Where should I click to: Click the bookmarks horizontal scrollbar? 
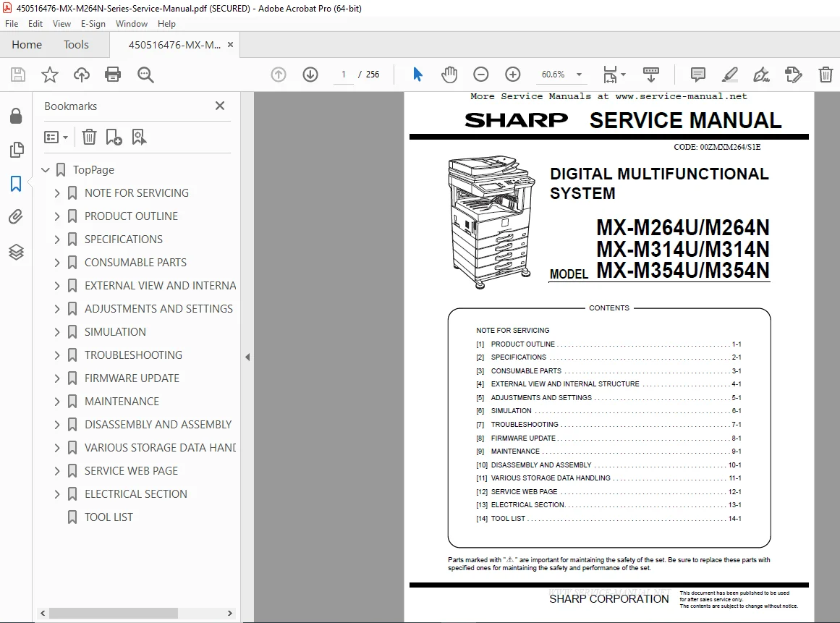pos(114,613)
